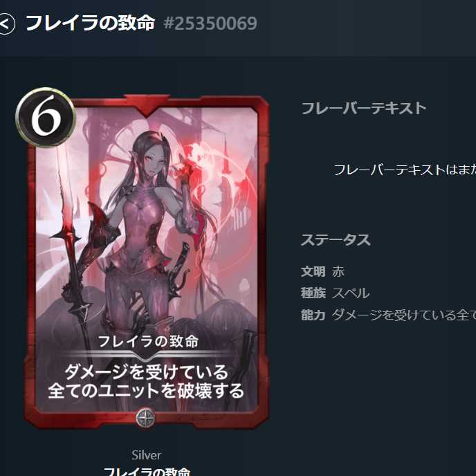The height and width of the screenshot is (476, 476).
Task: Click the flavor text line フレーバーテキストはまだ
Action: (x=405, y=170)
